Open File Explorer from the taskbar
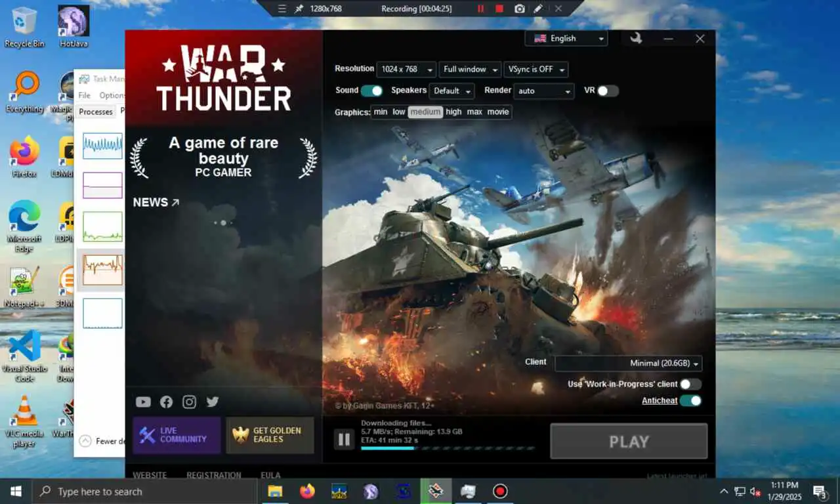840x504 pixels. (275, 491)
